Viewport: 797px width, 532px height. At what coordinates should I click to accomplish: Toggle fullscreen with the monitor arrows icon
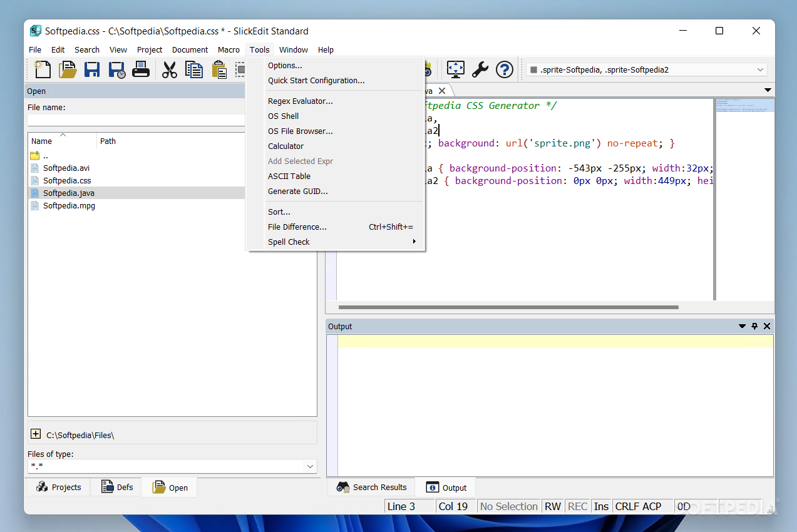(x=456, y=69)
